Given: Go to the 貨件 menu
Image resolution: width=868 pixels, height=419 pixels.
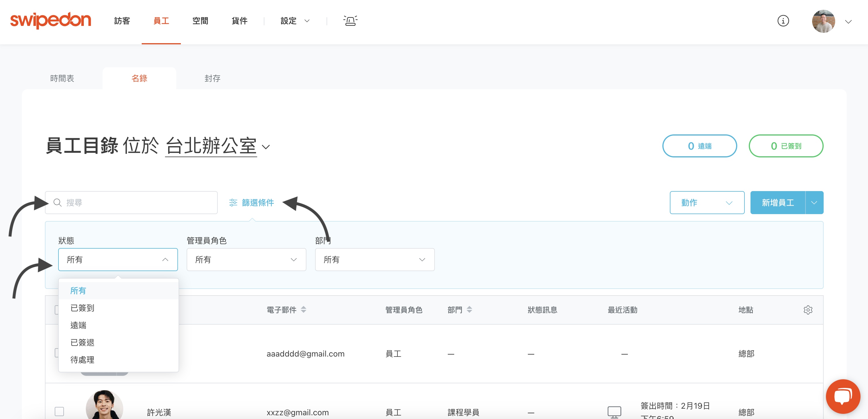Looking at the screenshot, I should [x=240, y=21].
